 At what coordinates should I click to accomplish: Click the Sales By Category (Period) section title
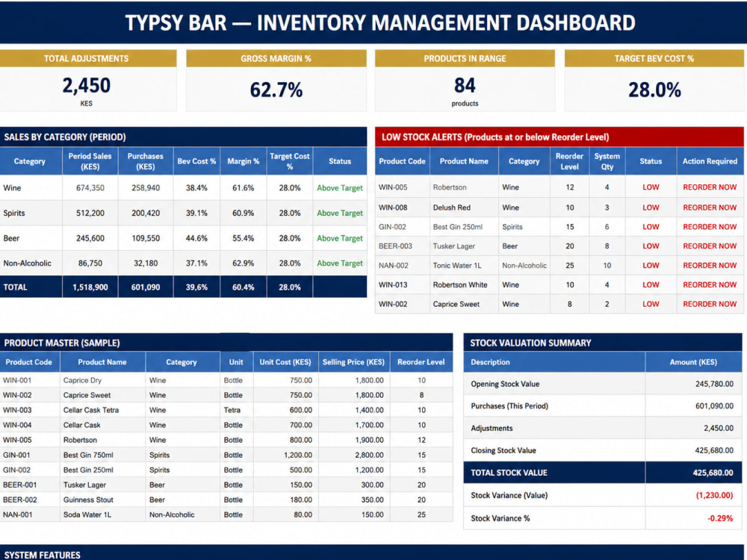[x=65, y=137]
